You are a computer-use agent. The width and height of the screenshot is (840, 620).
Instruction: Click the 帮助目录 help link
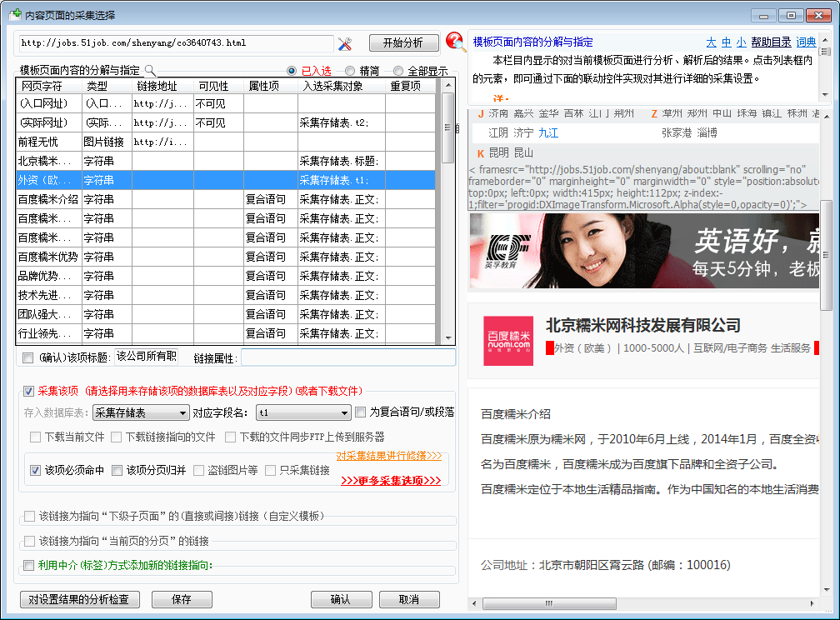point(771,42)
